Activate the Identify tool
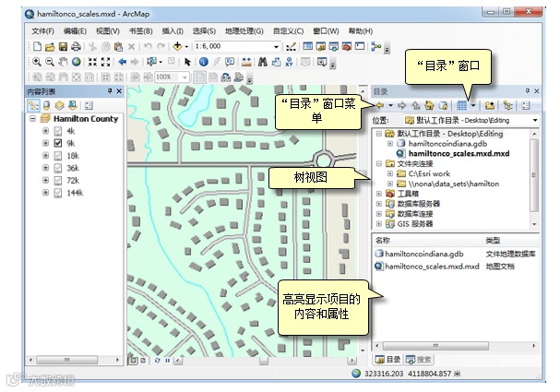 204,62
